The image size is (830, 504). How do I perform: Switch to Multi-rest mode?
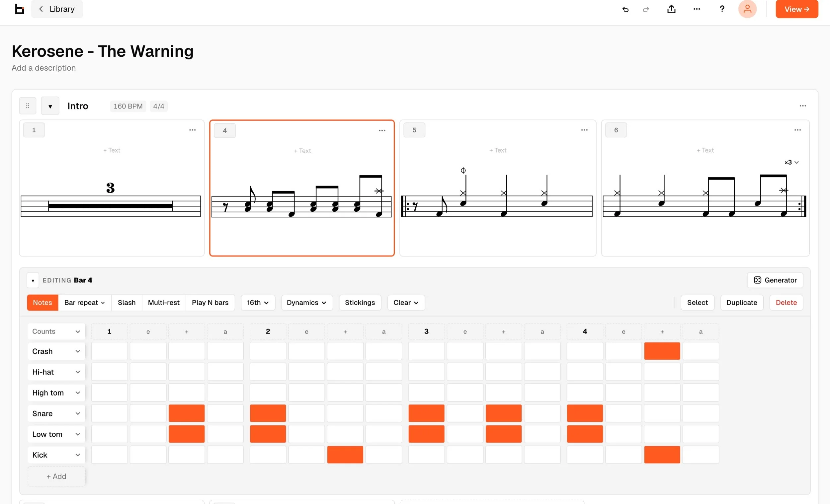coord(164,303)
